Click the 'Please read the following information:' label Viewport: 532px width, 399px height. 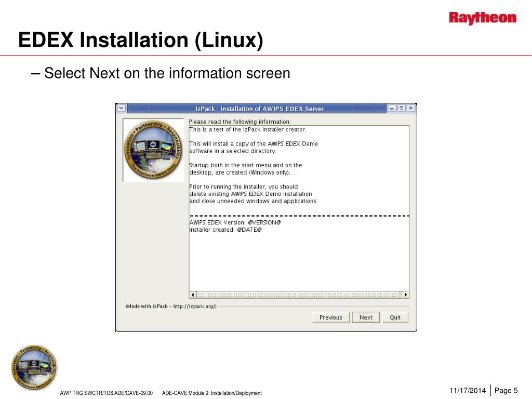point(240,122)
